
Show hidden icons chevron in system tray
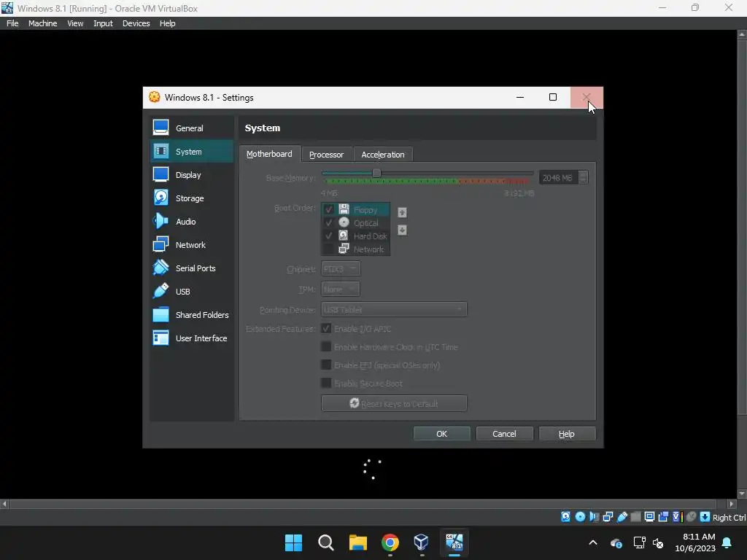tap(593, 542)
